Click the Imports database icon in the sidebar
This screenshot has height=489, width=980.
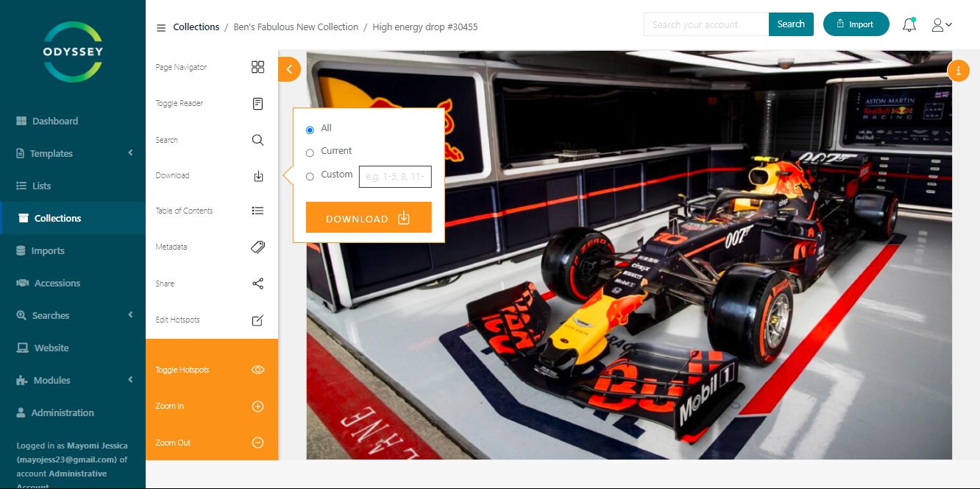click(21, 251)
